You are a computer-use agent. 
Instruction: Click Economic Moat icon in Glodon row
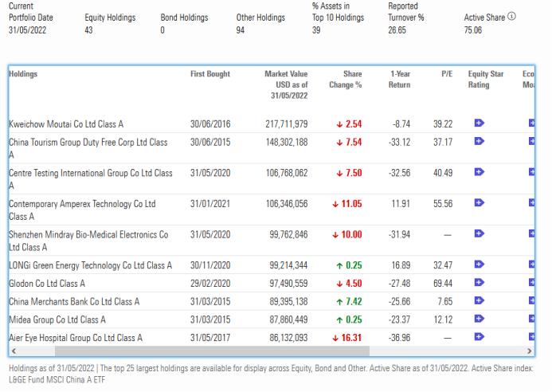531,283
